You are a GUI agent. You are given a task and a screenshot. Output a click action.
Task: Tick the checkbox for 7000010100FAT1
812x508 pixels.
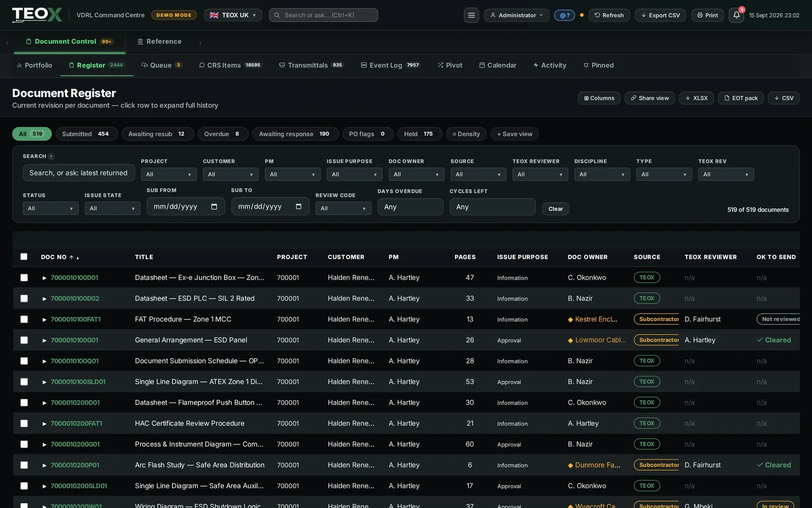pyautogui.click(x=24, y=319)
